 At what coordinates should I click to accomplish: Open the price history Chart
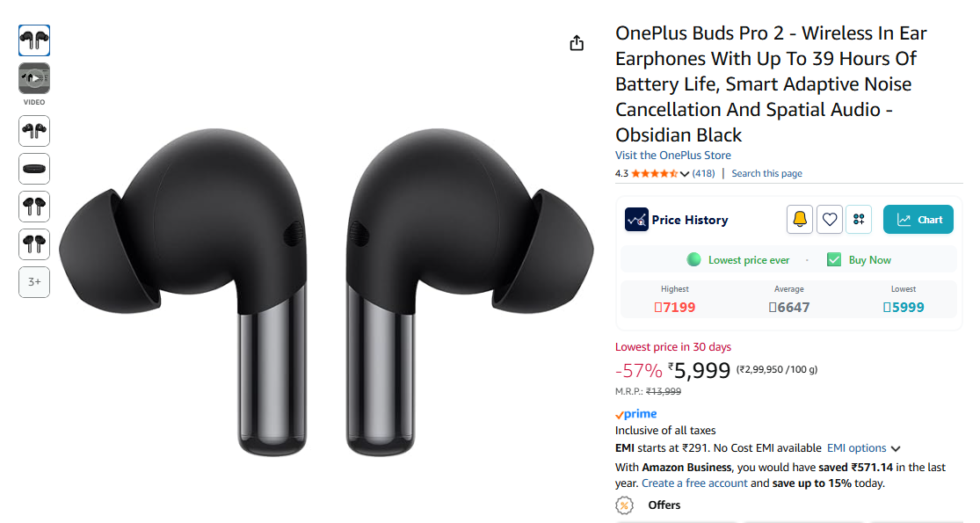918,220
